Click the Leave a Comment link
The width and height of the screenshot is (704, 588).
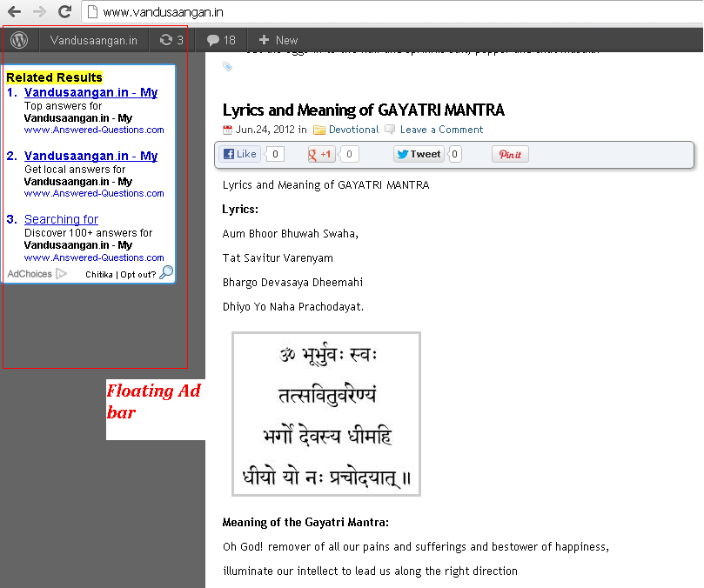click(x=441, y=130)
